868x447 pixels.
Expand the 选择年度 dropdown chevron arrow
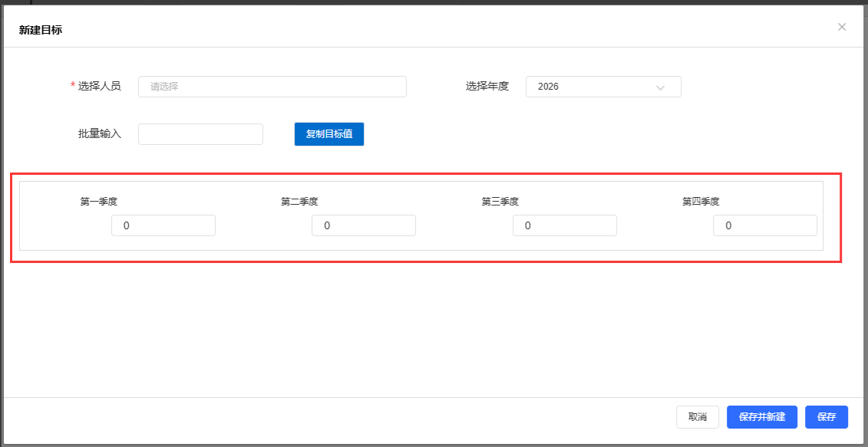point(660,87)
